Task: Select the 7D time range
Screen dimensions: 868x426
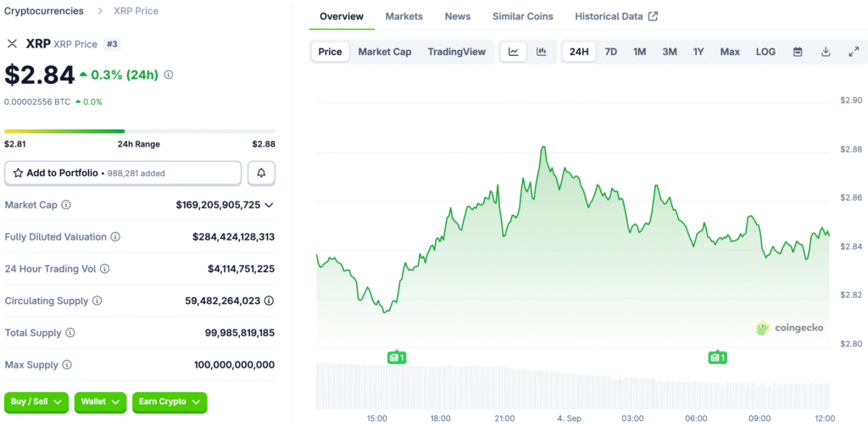Action: 610,52
